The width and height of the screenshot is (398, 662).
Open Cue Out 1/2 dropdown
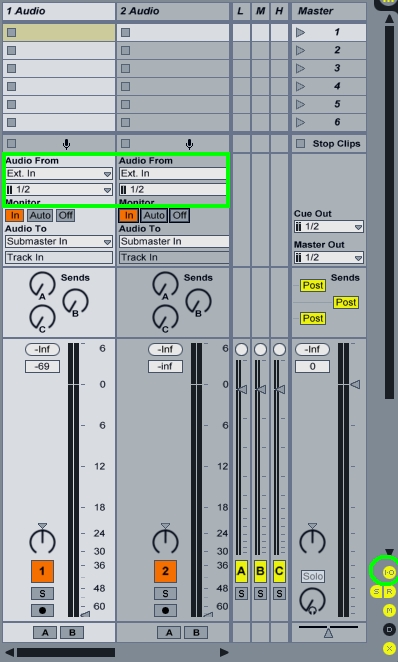click(329, 227)
